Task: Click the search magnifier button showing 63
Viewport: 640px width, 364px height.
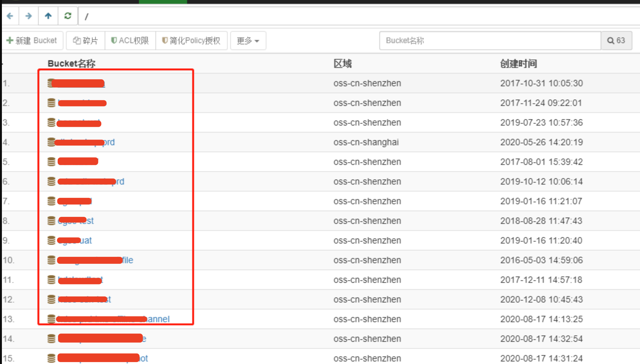Action: pos(616,41)
